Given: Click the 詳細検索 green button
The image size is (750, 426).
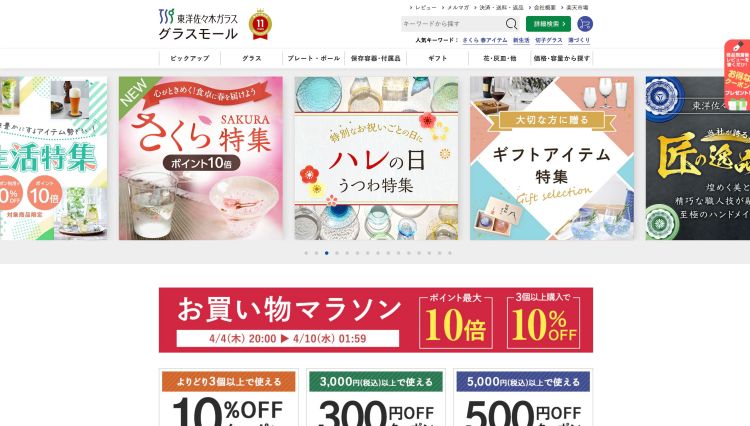Looking at the screenshot, I should pyautogui.click(x=548, y=24).
